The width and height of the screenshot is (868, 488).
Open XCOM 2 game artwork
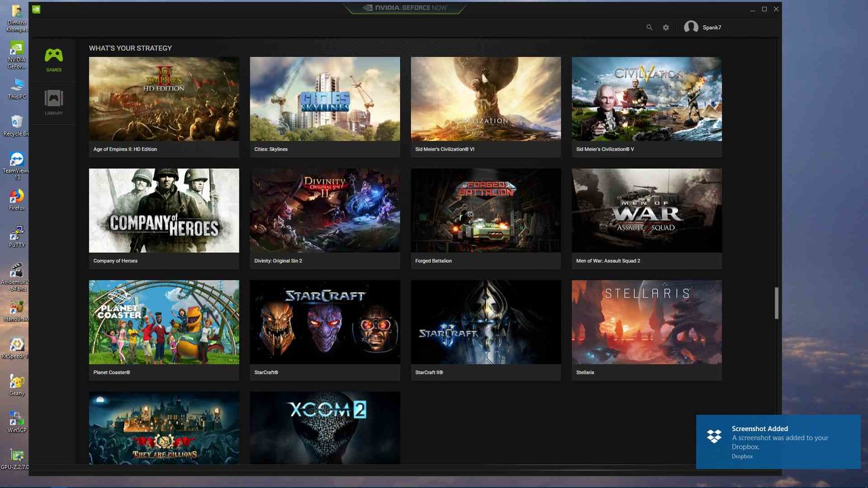tap(325, 428)
